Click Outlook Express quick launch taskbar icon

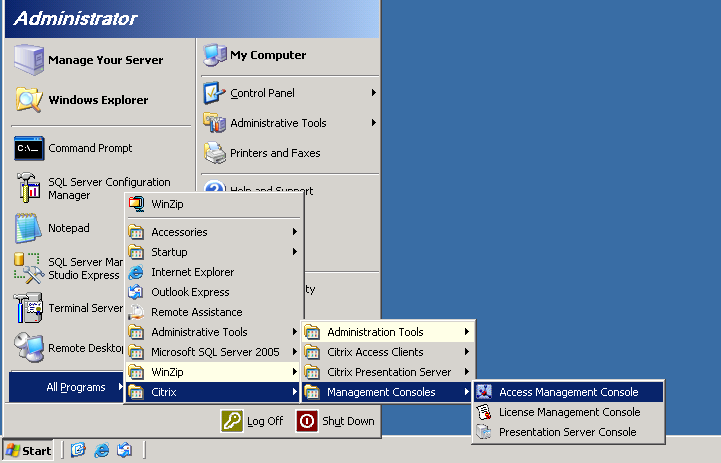coord(125,450)
